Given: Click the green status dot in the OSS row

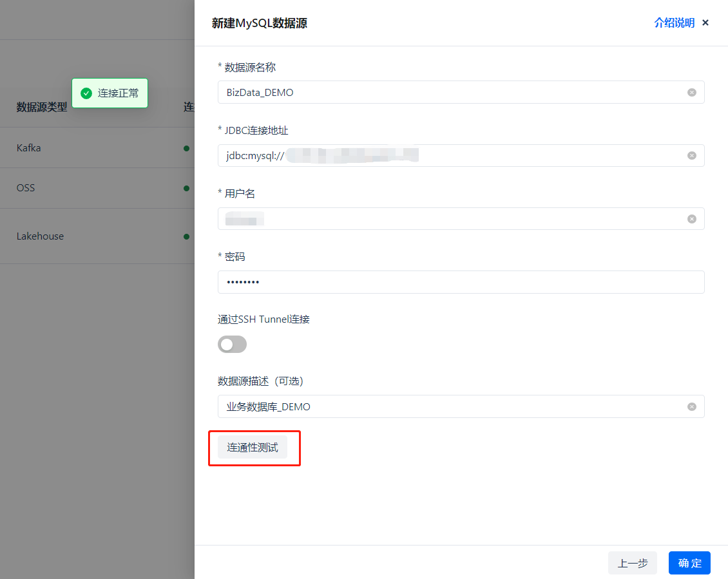Looking at the screenshot, I should point(186,188).
